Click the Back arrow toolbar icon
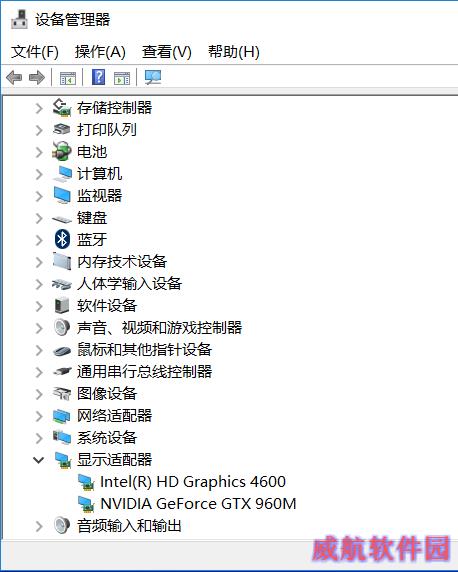The width and height of the screenshot is (458, 572). [x=14, y=77]
